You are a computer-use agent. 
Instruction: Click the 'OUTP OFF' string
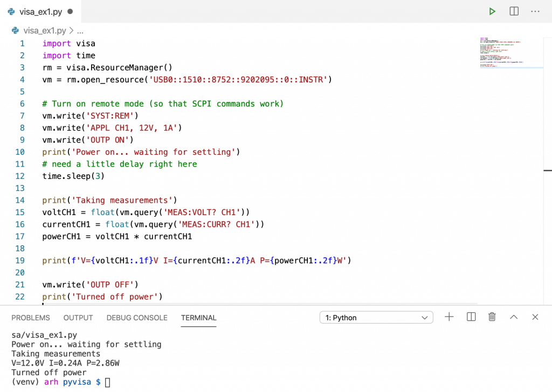pos(110,285)
